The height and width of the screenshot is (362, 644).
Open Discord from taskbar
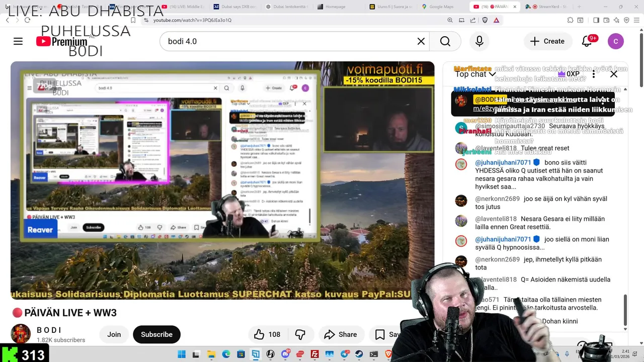285,354
